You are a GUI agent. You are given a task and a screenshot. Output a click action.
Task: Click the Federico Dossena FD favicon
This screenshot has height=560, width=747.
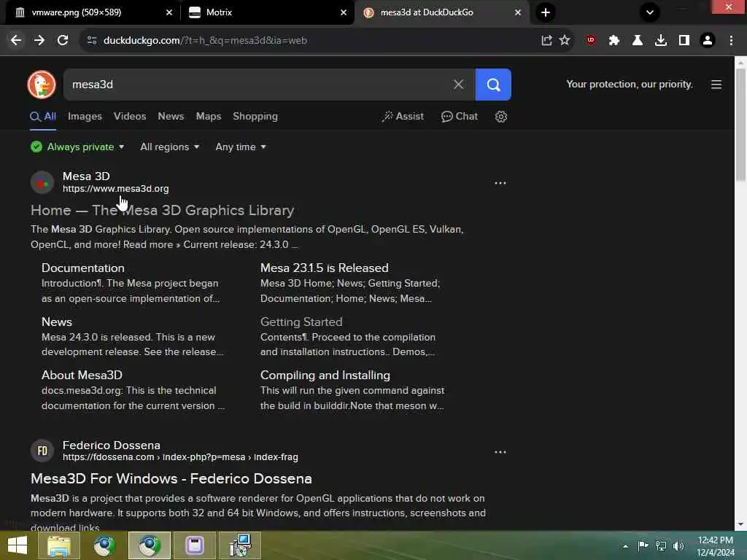click(x=42, y=451)
